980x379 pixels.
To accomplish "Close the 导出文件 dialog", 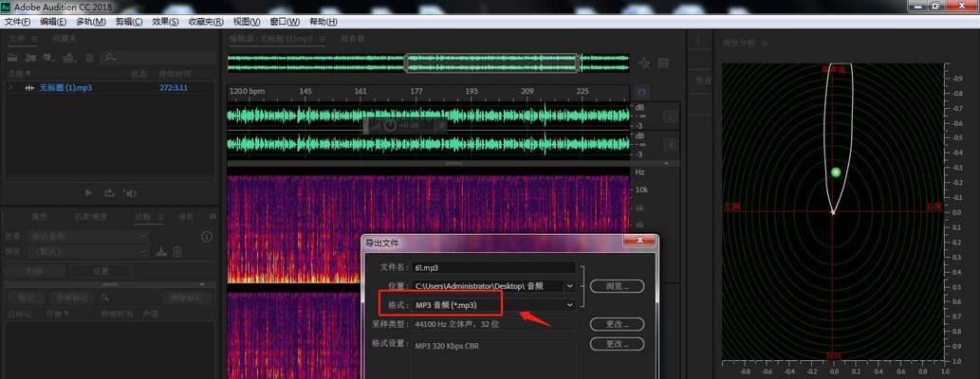I will pyautogui.click(x=639, y=241).
